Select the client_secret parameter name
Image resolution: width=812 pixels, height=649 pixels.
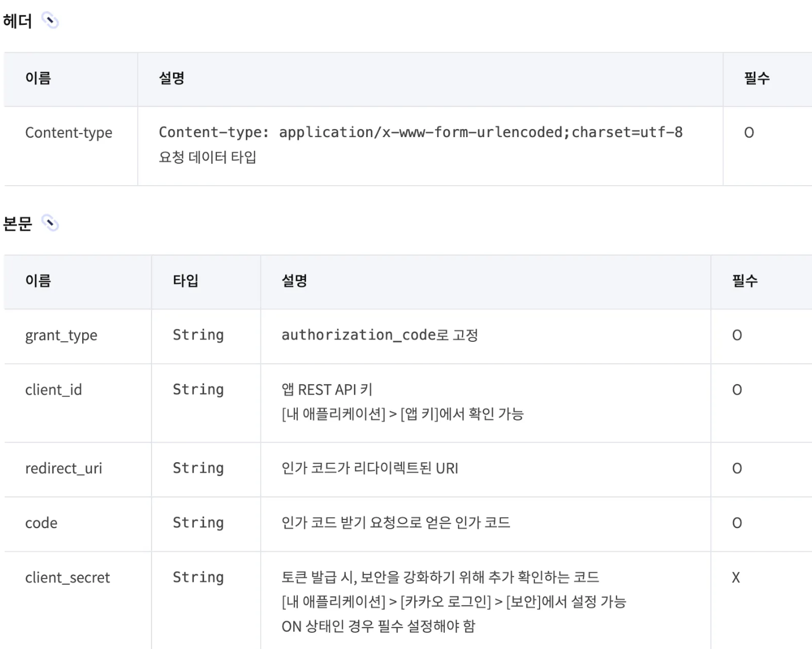pos(68,577)
